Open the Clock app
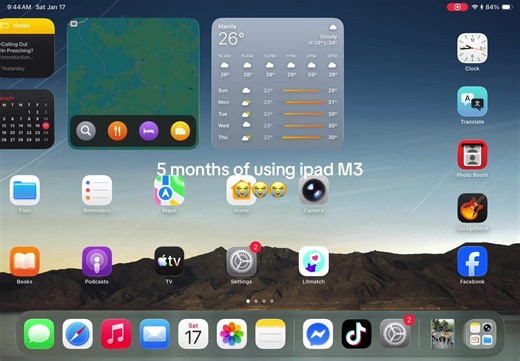The width and height of the screenshot is (520, 361). pyautogui.click(x=472, y=48)
